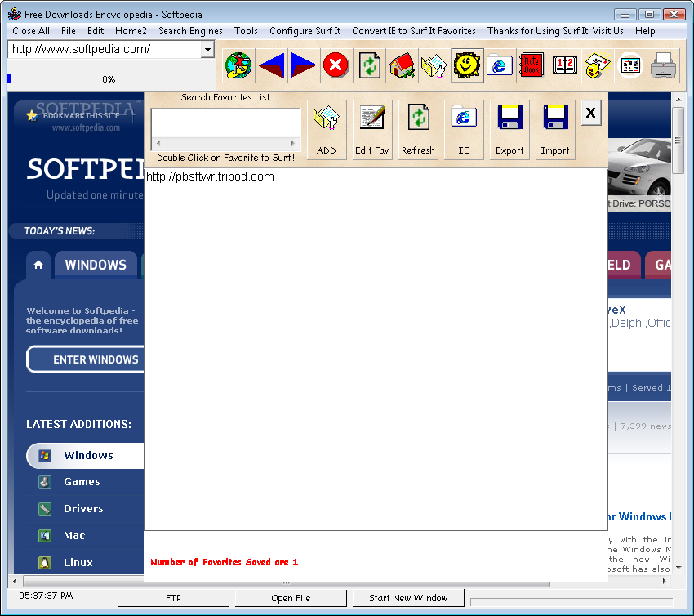Open the open-book calendar icon
Screen dimensions: 694x616
coord(565,65)
